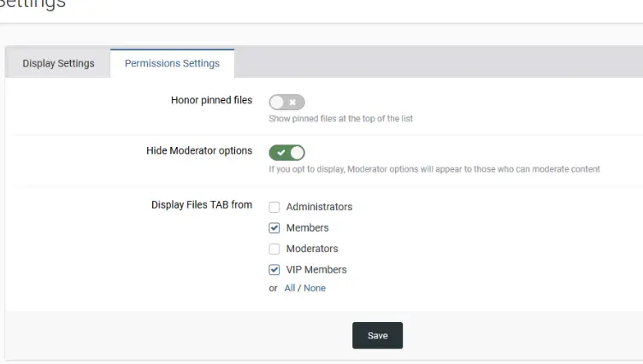The height and width of the screenshot is (364, 643).
Task: Click the Administrators label text
Action: tap(319, 207)
